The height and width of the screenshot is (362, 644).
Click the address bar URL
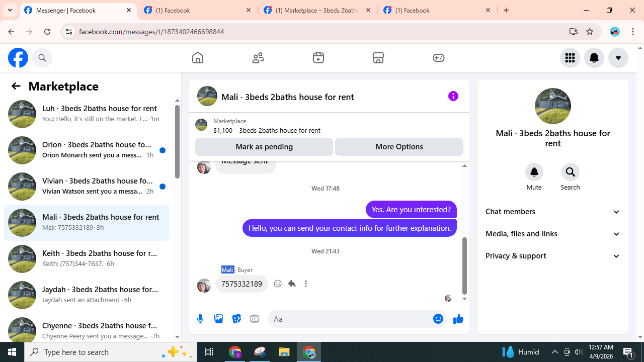151,32
